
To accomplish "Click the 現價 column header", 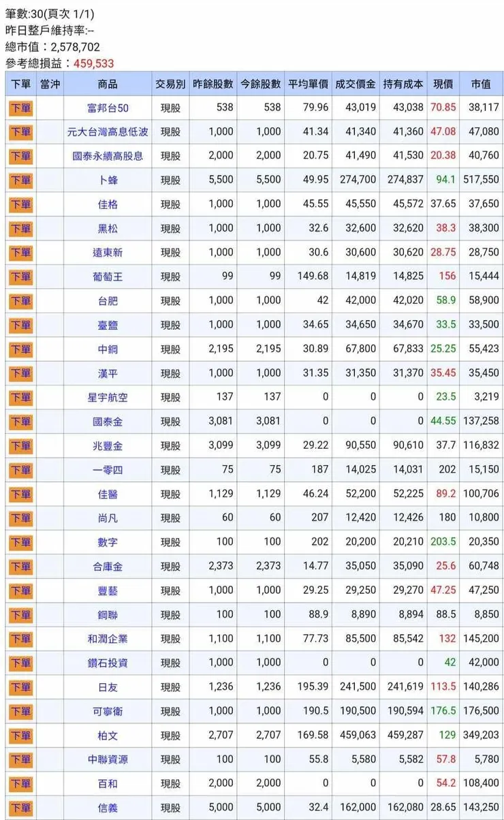I will [x=443, y=84].
